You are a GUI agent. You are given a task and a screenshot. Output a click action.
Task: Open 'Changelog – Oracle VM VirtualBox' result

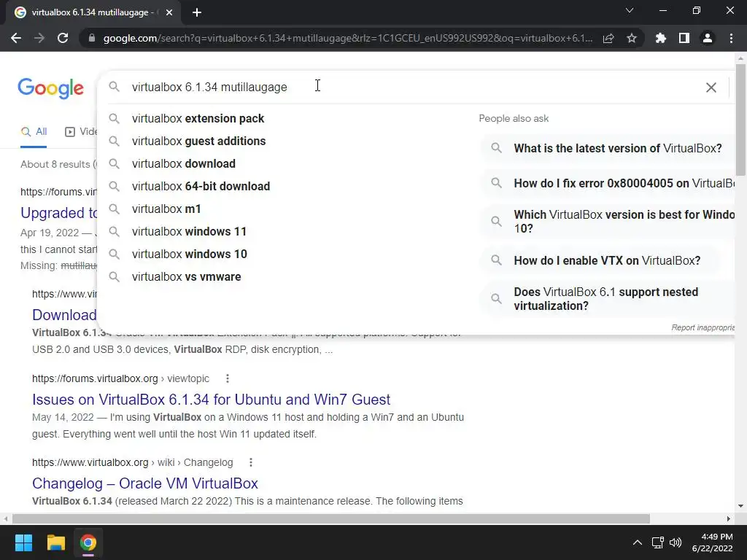tap(145, 483)
